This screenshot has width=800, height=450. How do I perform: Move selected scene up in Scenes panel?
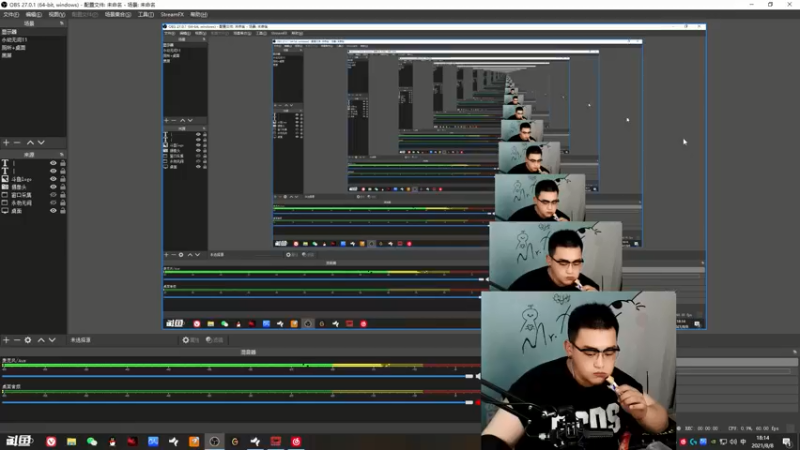coord(30,142)
